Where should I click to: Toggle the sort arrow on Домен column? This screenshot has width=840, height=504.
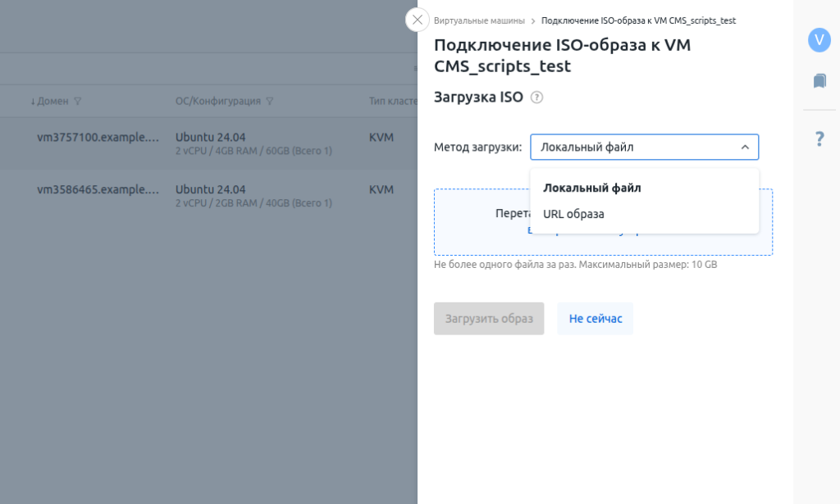(x=34, y=102)
